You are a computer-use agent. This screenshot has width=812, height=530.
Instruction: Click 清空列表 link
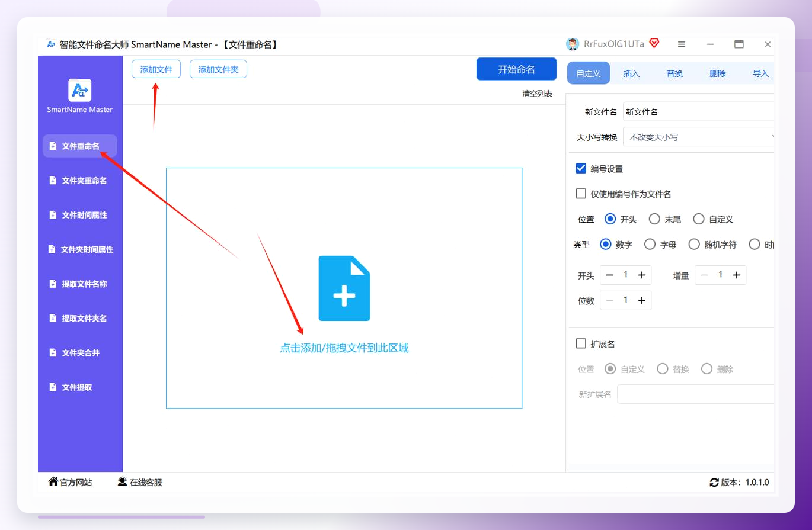coord(537,94)
